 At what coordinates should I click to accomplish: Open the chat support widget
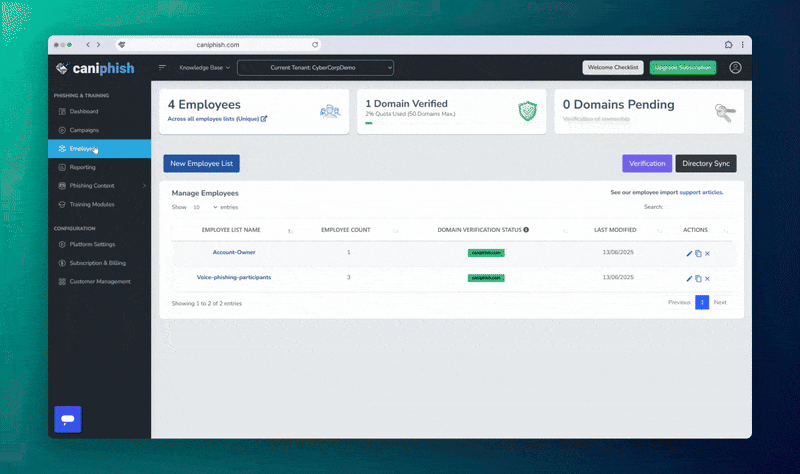pos(68,419)
